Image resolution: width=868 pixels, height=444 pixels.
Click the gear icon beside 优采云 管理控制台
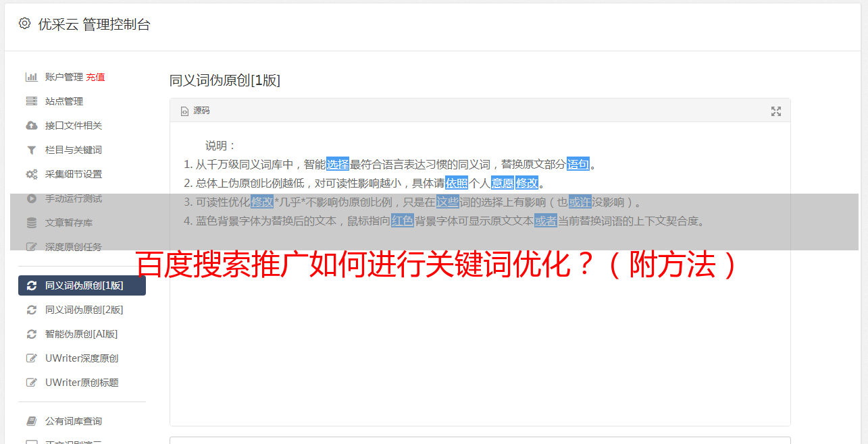[24, 24]
